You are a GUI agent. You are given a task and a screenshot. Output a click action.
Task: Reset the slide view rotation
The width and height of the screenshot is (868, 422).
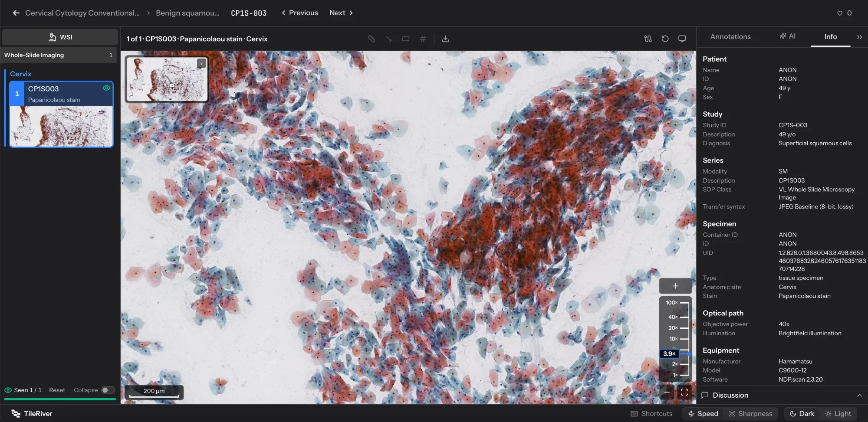pyautogui.click(x=665, y=39)
